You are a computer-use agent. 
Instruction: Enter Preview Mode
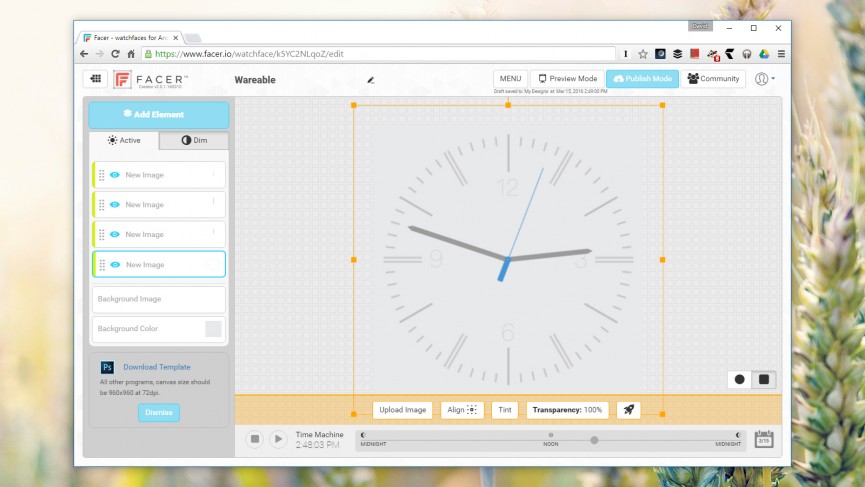567,79
